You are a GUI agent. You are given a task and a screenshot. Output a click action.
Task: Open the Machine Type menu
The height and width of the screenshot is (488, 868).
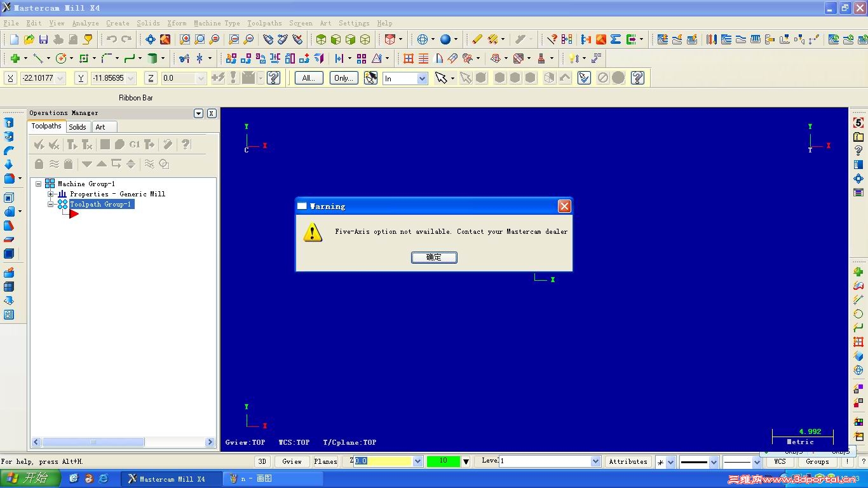click(x=217, y=23)
